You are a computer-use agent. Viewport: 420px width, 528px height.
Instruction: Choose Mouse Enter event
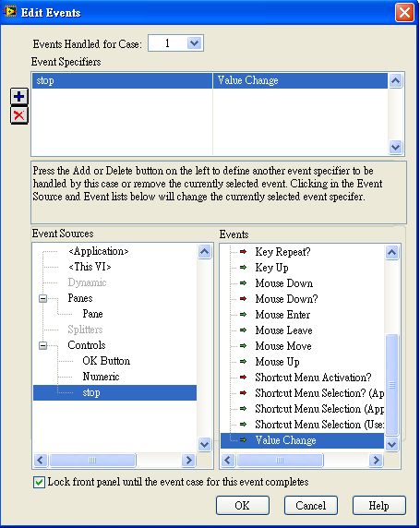click(x=282, y=315)
